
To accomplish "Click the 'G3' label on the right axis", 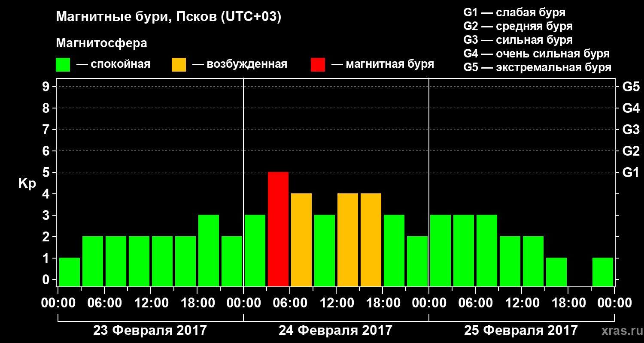I will (x=631, y=129).
